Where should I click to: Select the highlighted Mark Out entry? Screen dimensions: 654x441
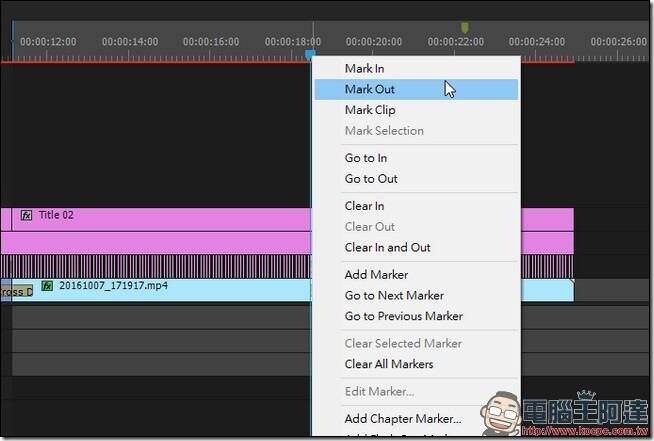(x=416, y=89)
